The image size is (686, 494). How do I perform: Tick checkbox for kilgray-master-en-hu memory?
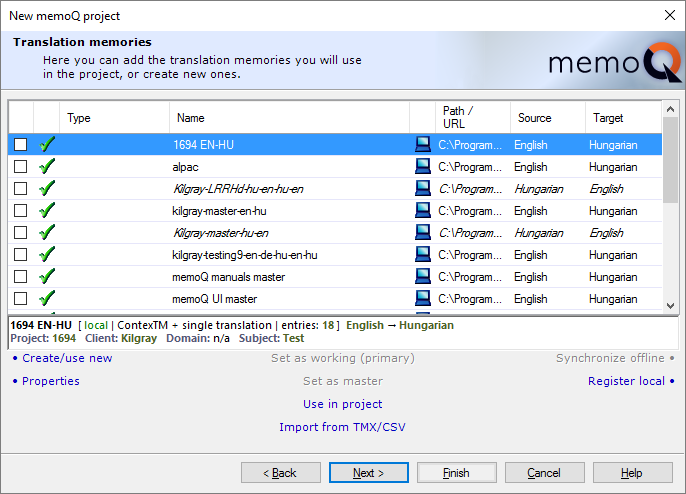point(21,210)
